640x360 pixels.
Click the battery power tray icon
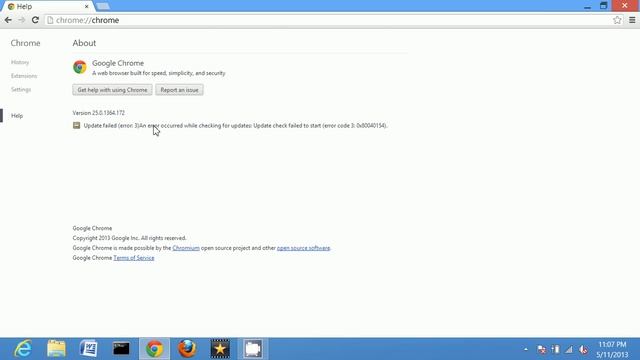click(556, 349)
